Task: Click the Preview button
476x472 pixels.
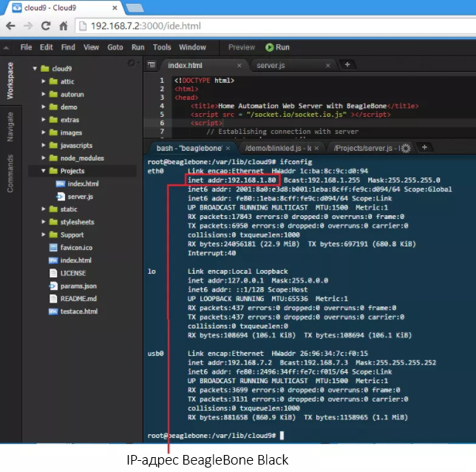Action: click(241, 47)
